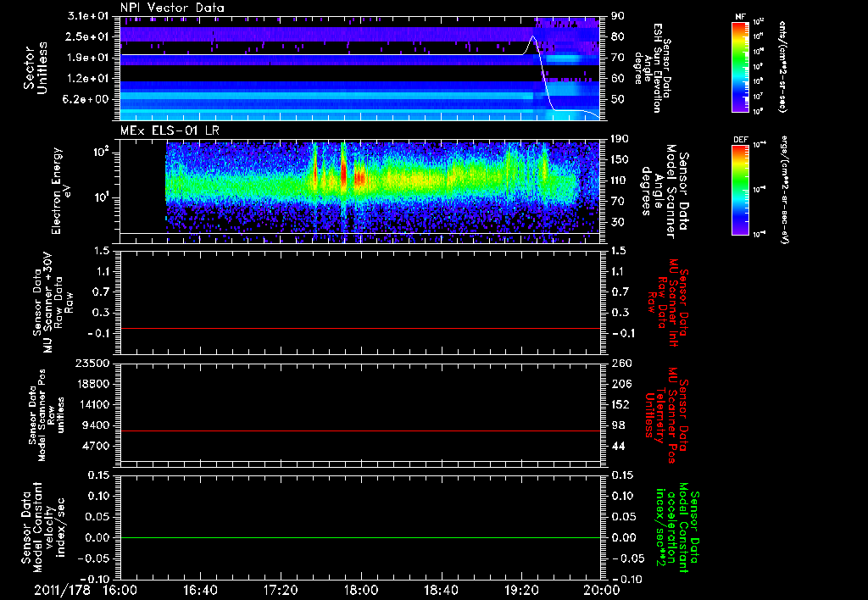Click the "152" telemetry tick label

[x=620, y=404]
